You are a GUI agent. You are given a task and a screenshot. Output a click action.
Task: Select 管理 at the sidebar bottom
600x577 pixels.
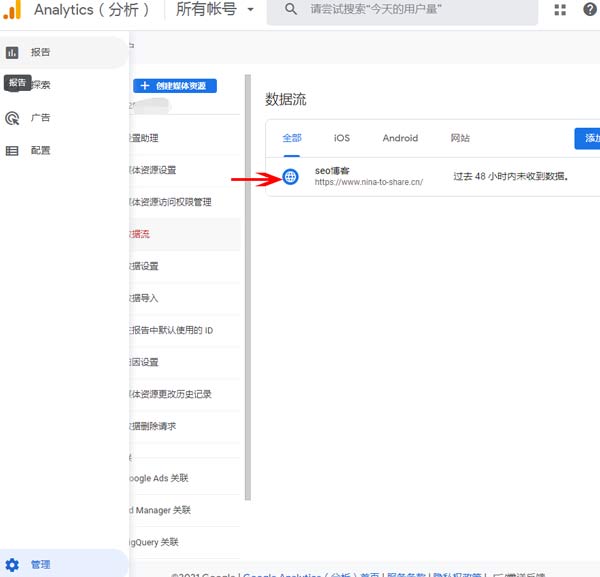(x=64, y=565)
